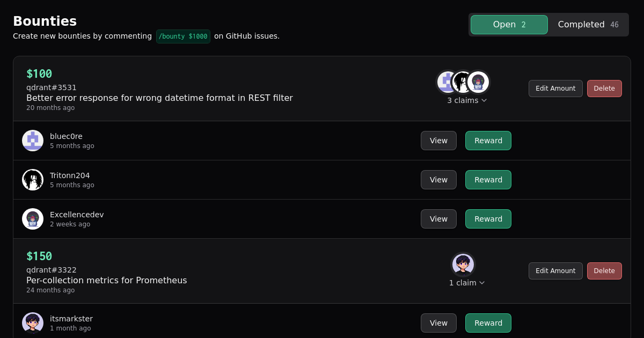The height and width of the screenshot is (338, 644).
Task: Delete the $100 datetime format bounty
Action: 604,89
